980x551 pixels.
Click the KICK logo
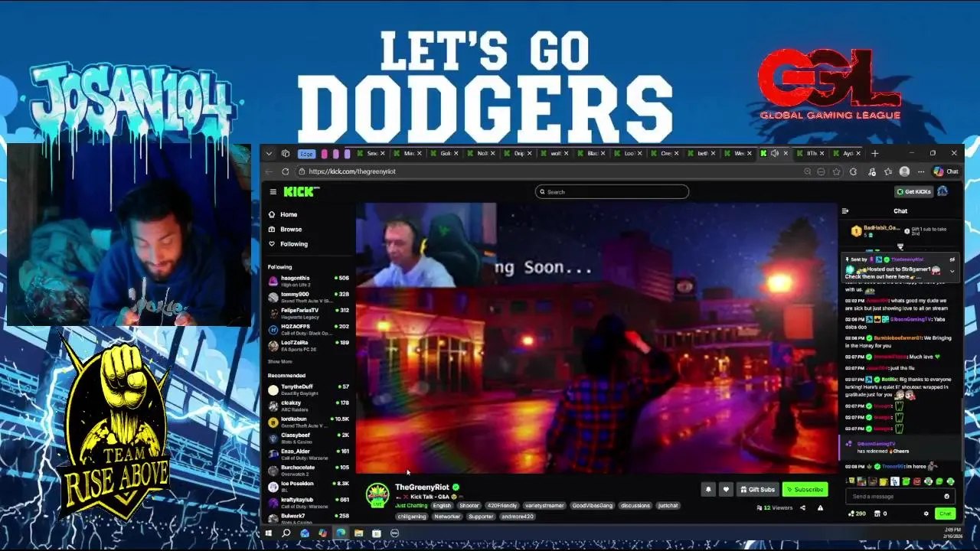click(300, 192)
